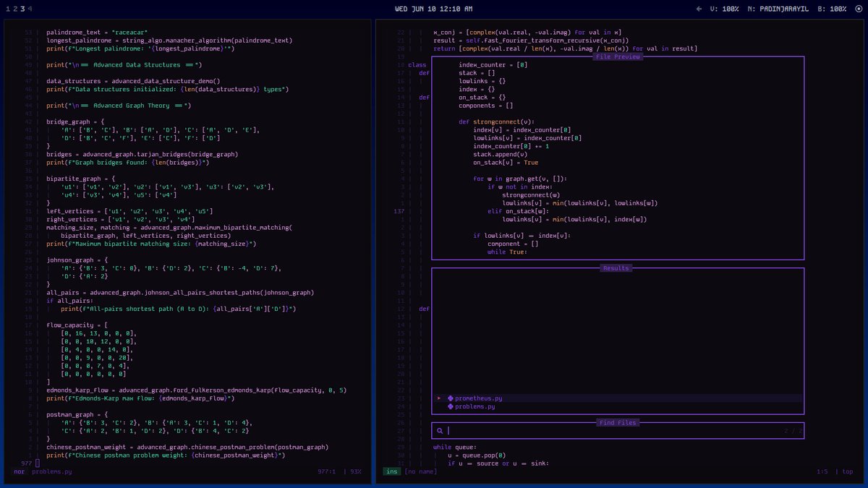This screenshot has height=488, width=868.
Task: Click the Python icon beside prometheus.py
Action: click(451, 398)
